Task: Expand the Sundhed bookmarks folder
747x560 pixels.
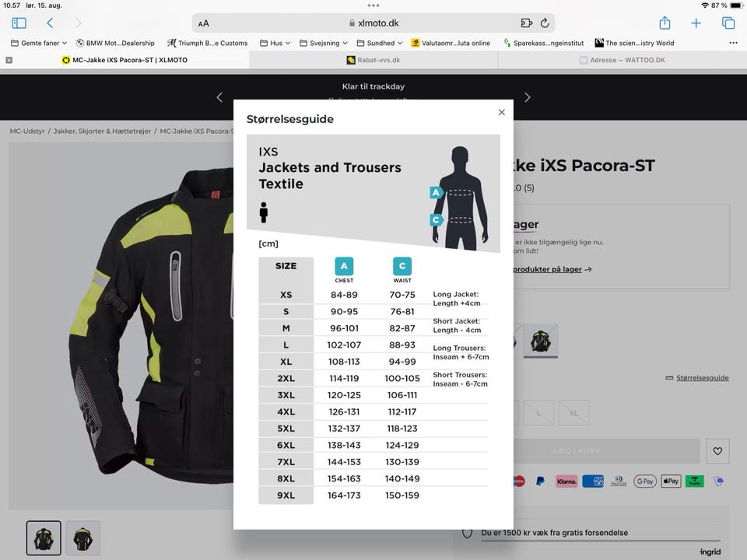Action: pos(380,43)
